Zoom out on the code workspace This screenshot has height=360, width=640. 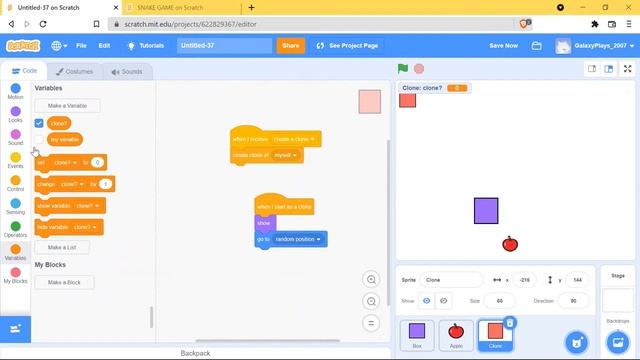click(x=371, y=301)
